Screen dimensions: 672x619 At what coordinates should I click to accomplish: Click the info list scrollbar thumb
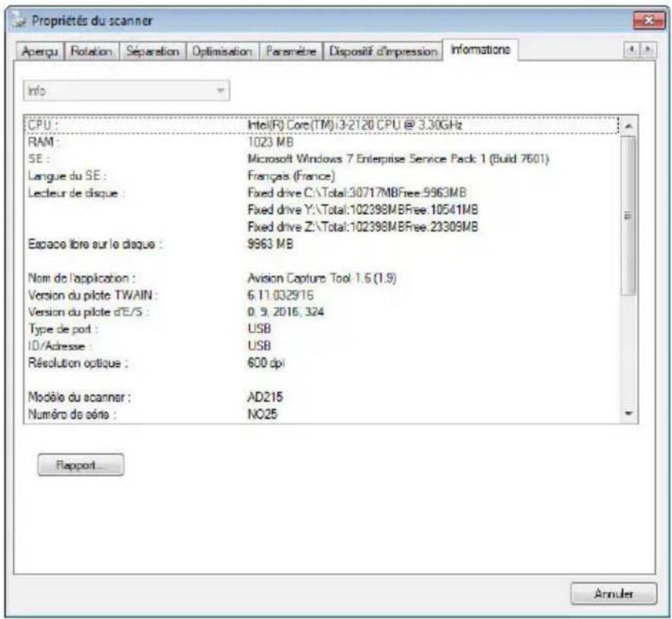(x=629, y=216)
